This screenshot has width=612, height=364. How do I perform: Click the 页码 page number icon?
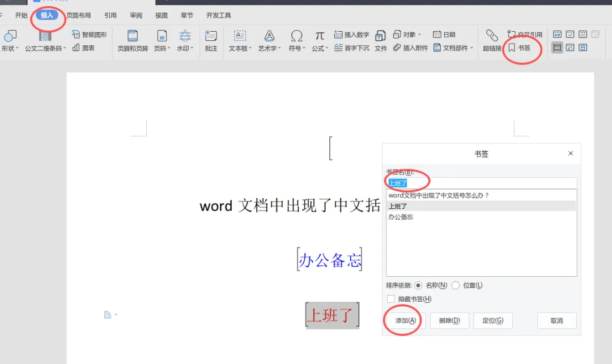tap(161, 36)
